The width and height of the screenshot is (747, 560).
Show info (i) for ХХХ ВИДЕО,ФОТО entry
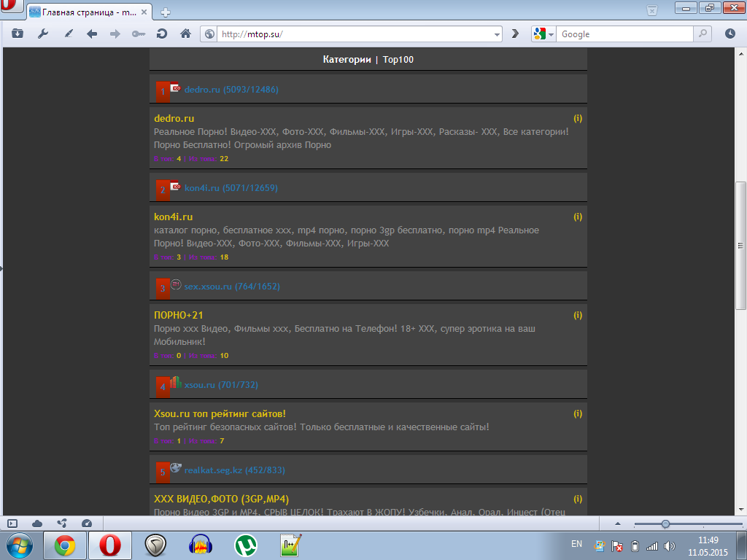[578, 499]
